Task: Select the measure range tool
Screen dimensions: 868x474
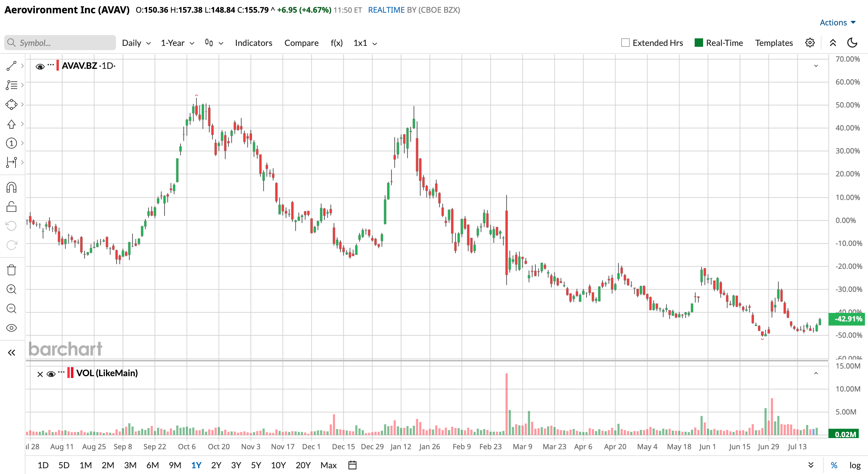Action: click(11, 162)
